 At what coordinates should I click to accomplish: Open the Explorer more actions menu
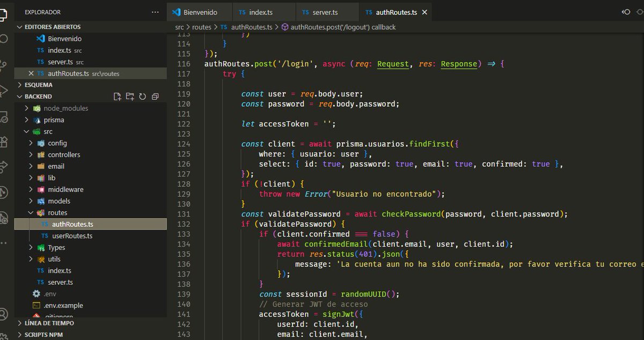tap(155, 11)
